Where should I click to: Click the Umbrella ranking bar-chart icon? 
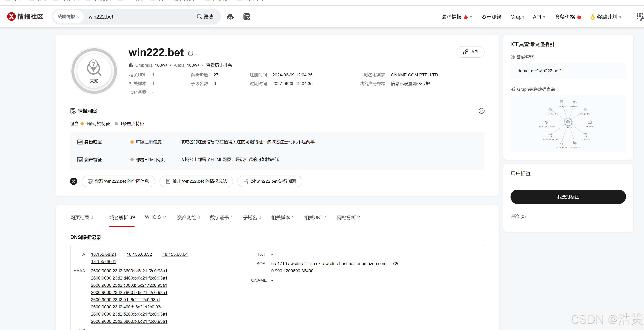point(131,65)
